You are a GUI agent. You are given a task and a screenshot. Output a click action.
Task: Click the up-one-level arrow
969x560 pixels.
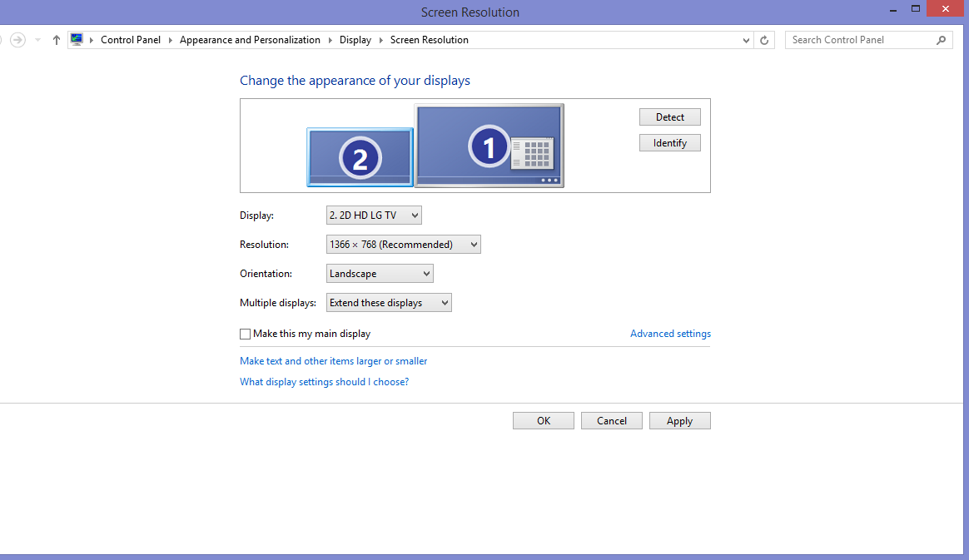point(56,39)
